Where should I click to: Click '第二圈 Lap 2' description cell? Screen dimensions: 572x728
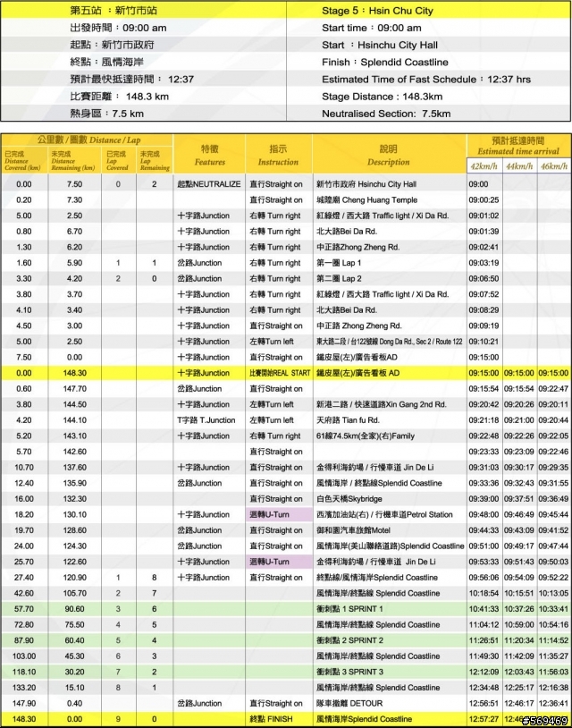click(x=339, y=278)
